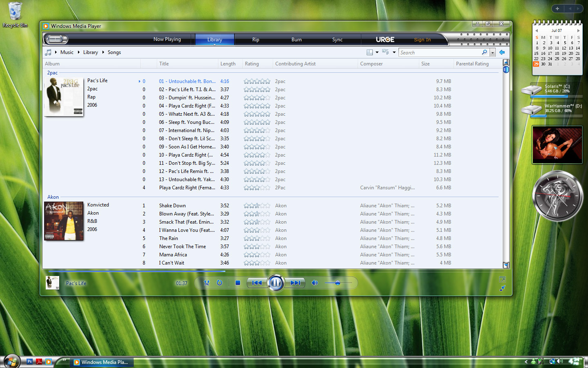Select the Library tab
Image resolution: width=588 pixels, height=368 pixels.
coord(215,39)
